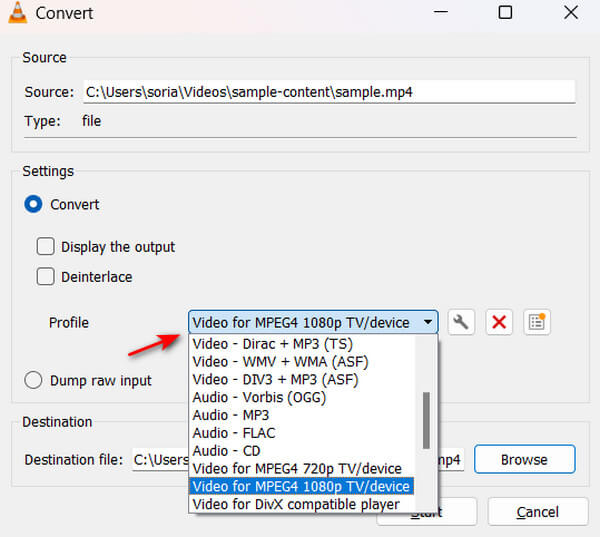Create a new profile via the list icon
600x537 pixels.
tap(536, 322)
